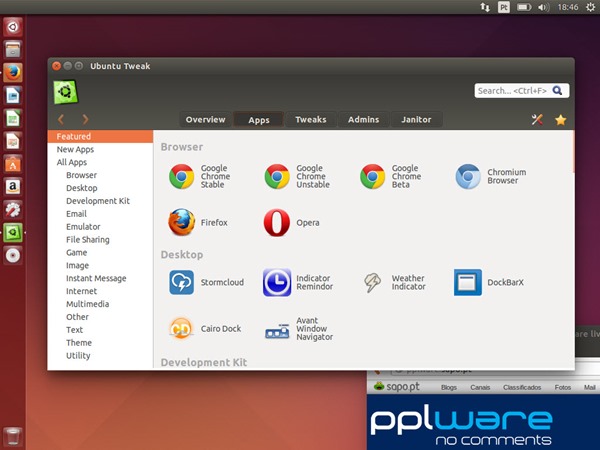Screen dimensions: 600x450
Task: Open the Trash in the launcher
Action: (x=13, y=436)
